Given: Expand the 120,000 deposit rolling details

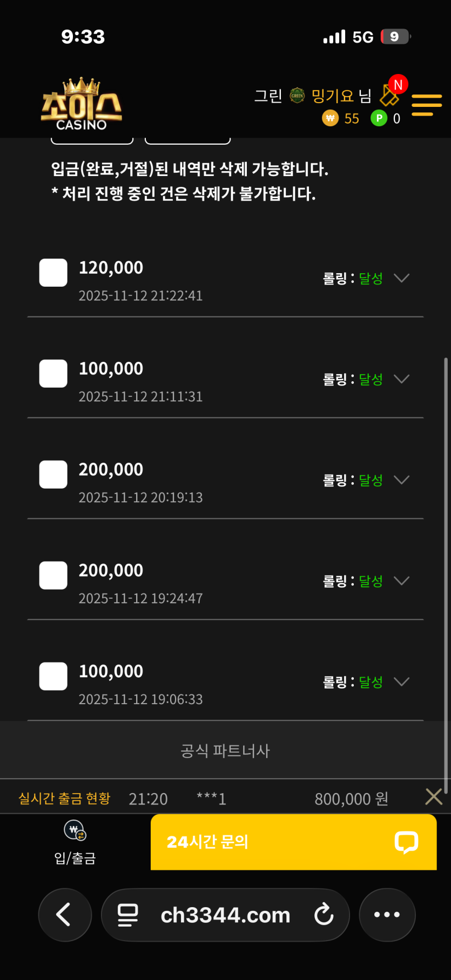Looking at the screenshot, I should (x=401, y=278).
